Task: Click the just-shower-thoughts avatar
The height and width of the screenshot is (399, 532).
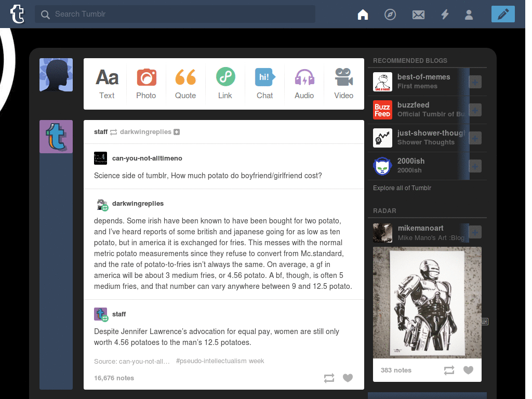Action: [x=382, y=138]
